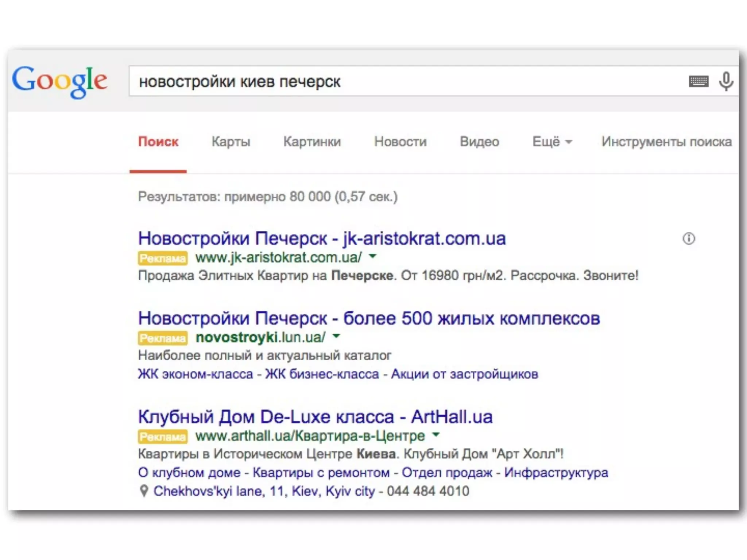Follow the ЖК эконом-класса sitelink
The height and width of the screenshot is (560, 747).
pyautogui.click(x=196, y=374)
